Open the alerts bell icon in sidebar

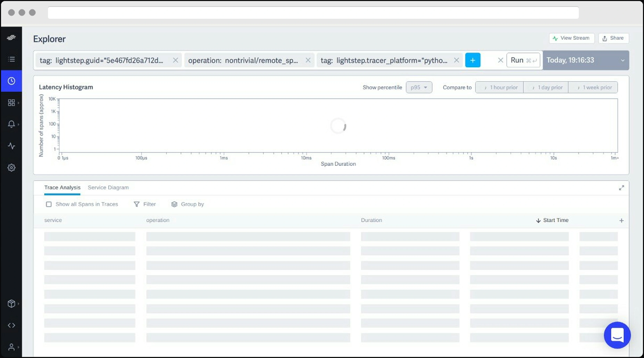[x=11, y=124]
